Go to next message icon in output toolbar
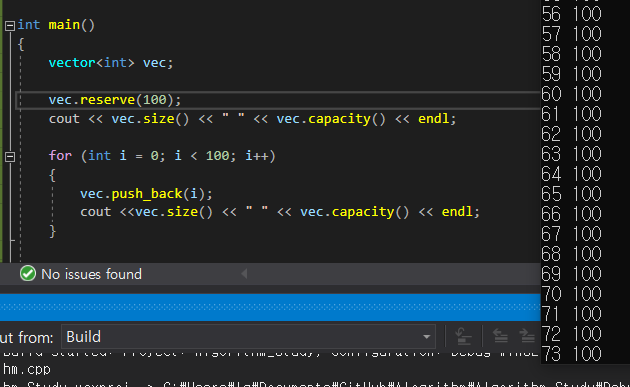 point(527,336)
